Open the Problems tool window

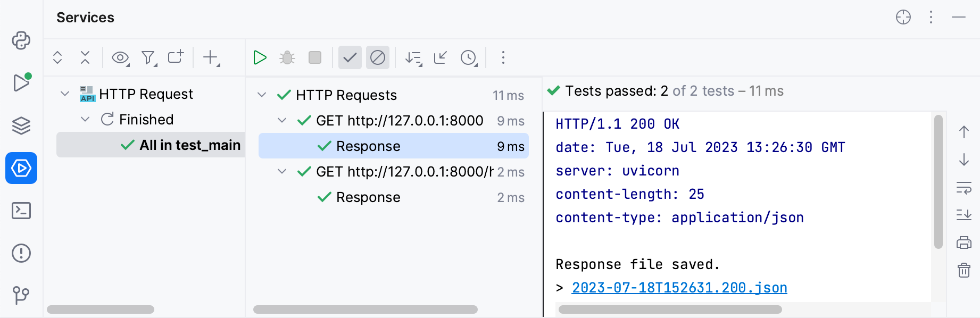(x=21, y=254)
